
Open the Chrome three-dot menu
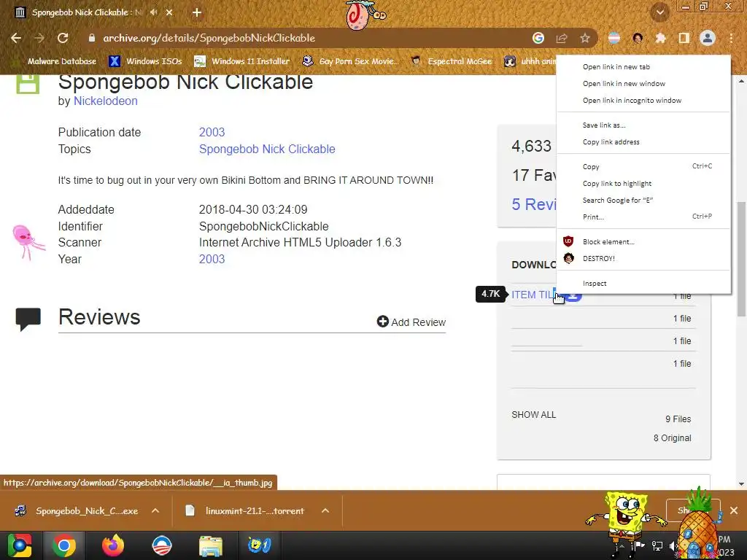coord(731,38)
